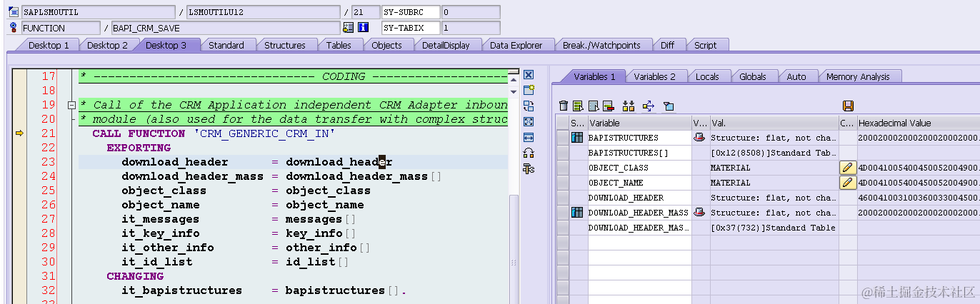Click the sheet icon with red bar

pos(608,106)
